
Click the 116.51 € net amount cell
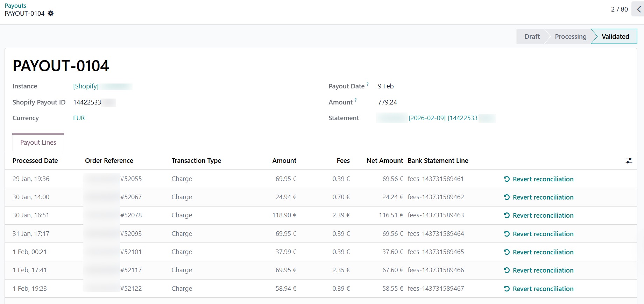click(391, 215)
